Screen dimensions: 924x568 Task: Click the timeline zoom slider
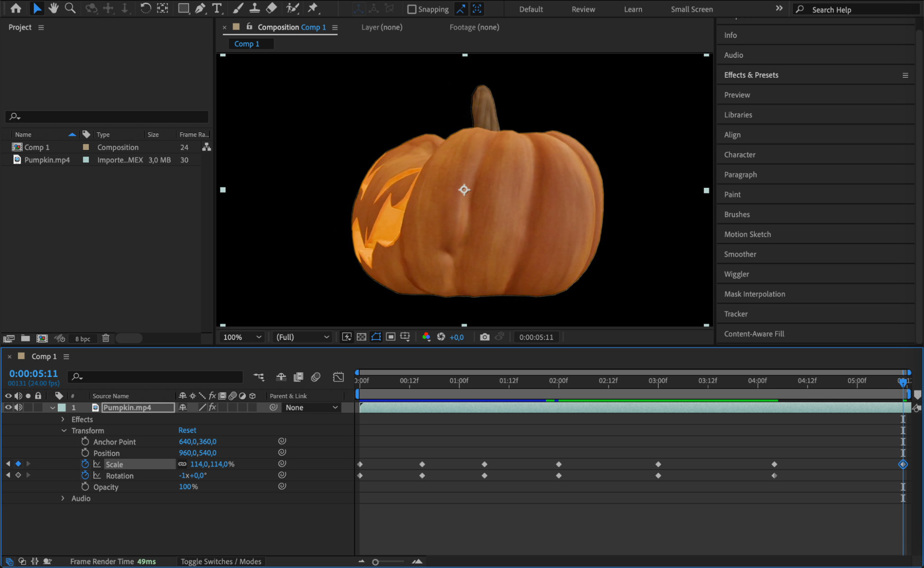pos(375,562)
